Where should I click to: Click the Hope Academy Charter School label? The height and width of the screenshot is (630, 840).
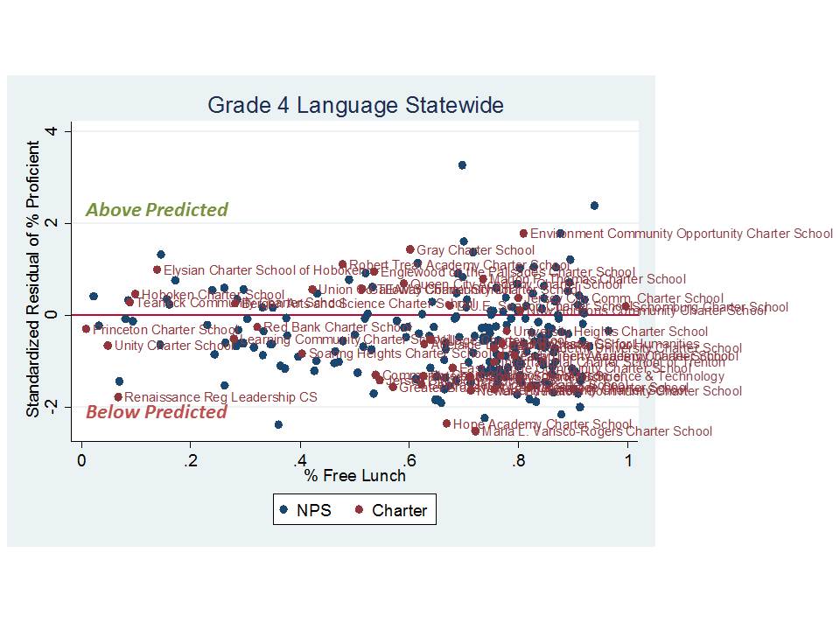pos(542,424)
